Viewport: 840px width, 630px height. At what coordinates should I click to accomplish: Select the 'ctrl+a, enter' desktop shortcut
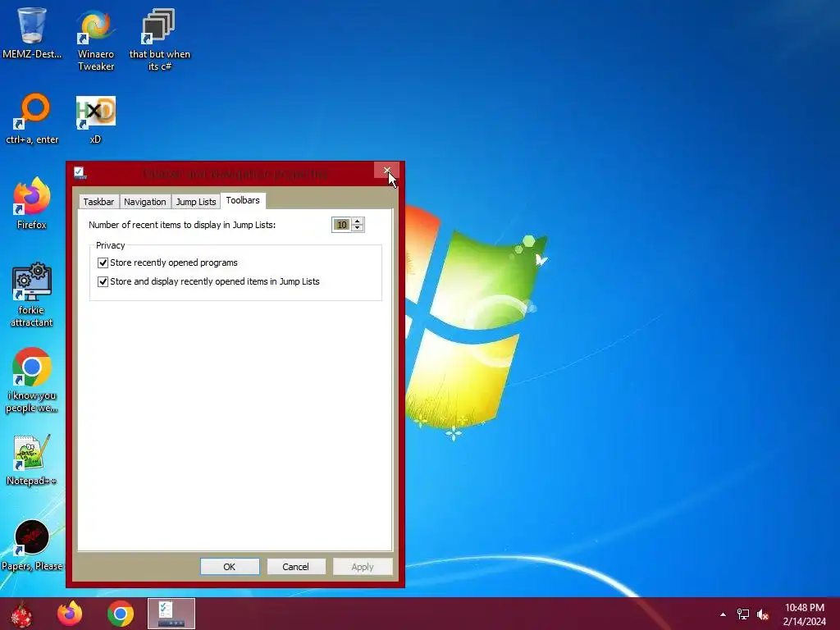(32, 119)
